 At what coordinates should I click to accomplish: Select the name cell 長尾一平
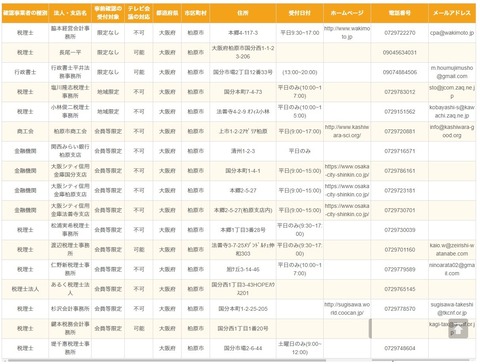pyautogui.click(x=70, y=52)
